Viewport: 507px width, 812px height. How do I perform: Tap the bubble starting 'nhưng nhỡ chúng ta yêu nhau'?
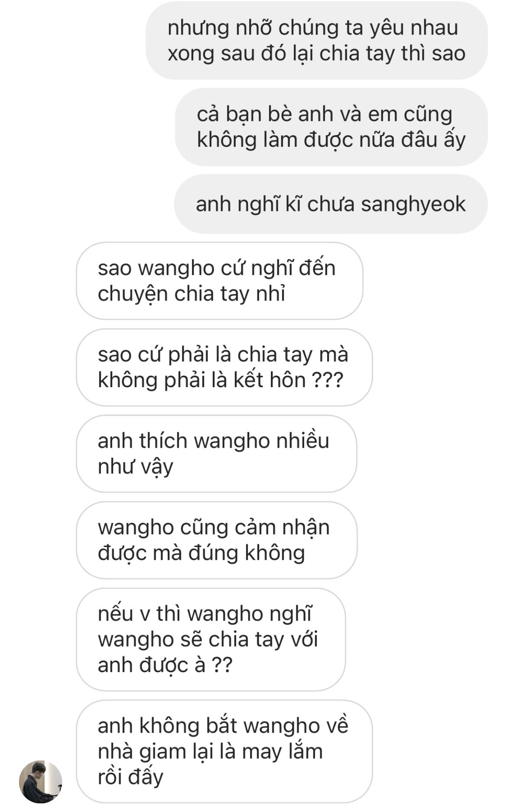point(317,40)
